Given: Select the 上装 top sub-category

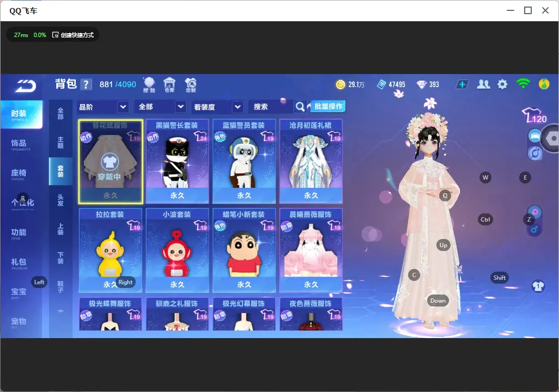Looking at the screenshot, I should tap(60, 229).
